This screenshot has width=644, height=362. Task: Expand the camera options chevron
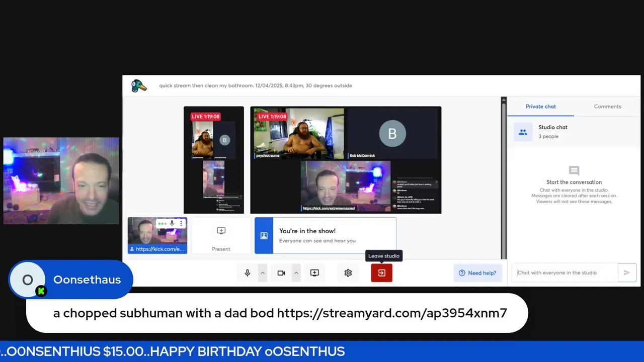(296, 273)
